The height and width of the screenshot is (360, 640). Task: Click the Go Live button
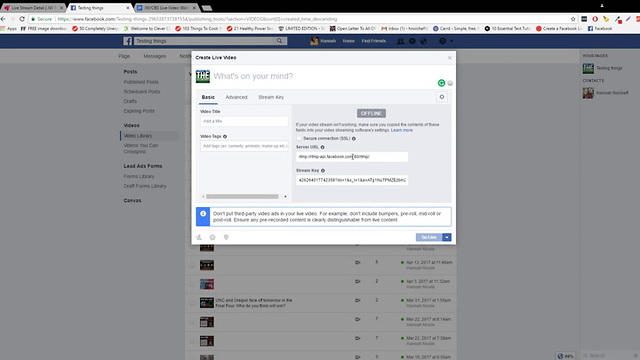tap(429, 237)
